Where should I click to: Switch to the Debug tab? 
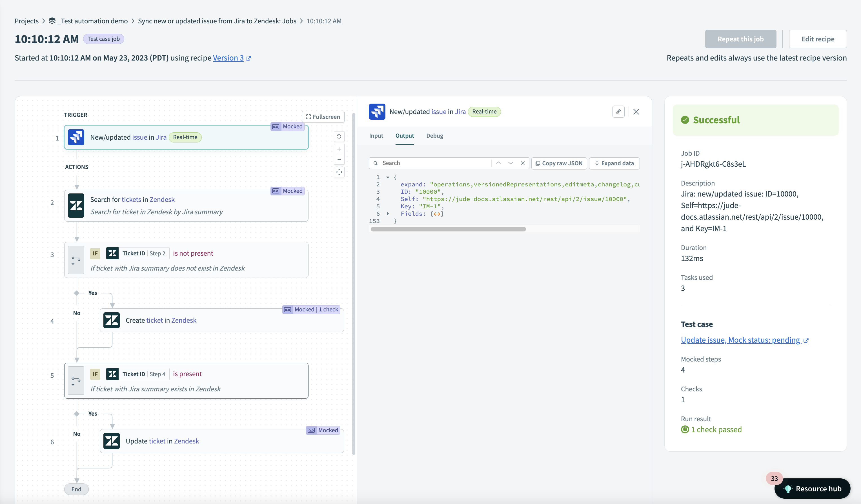[x=435, y=135]
